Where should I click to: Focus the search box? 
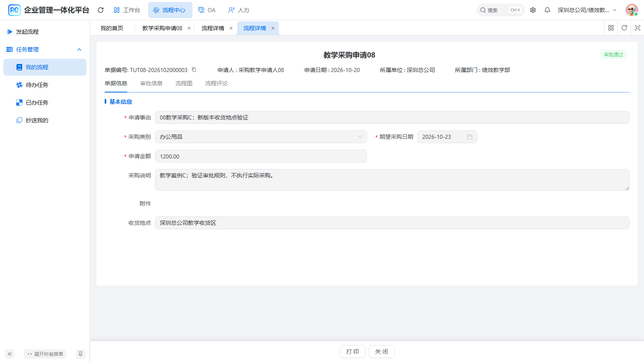500,10
